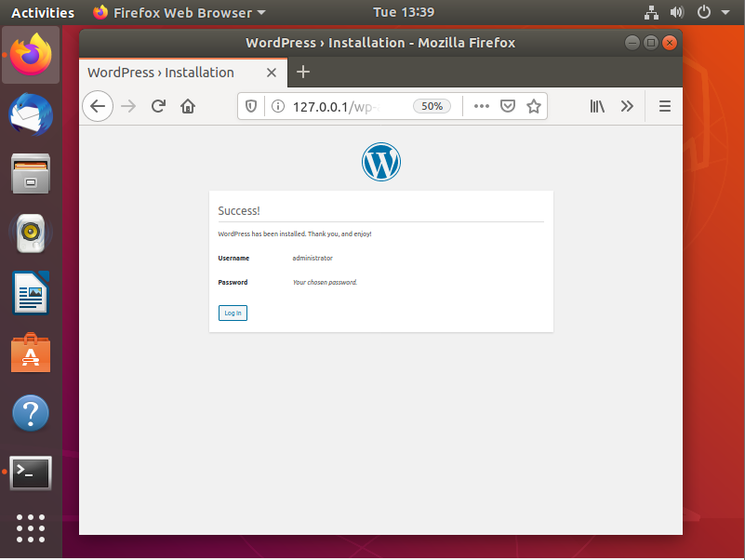Show site information icon in address bar

(278, 106)
